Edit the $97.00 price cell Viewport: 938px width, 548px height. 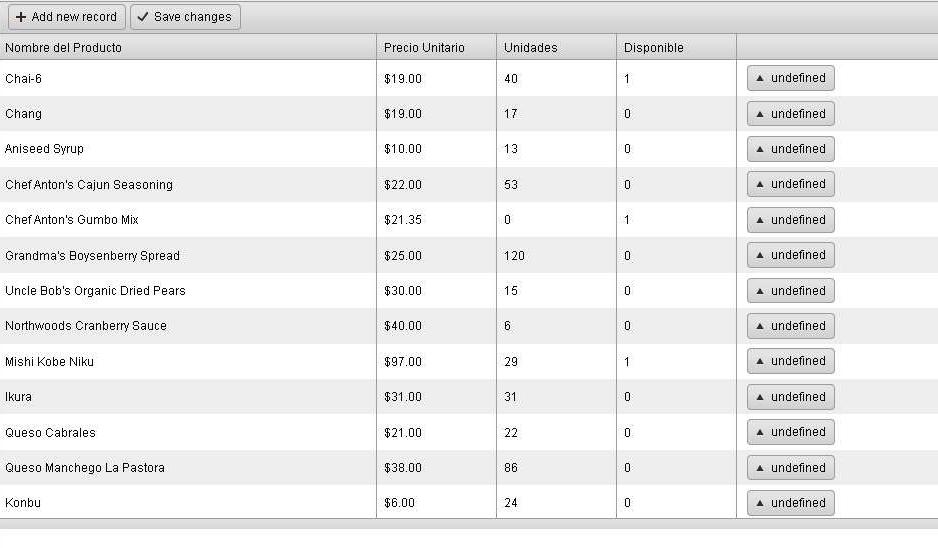434,362
